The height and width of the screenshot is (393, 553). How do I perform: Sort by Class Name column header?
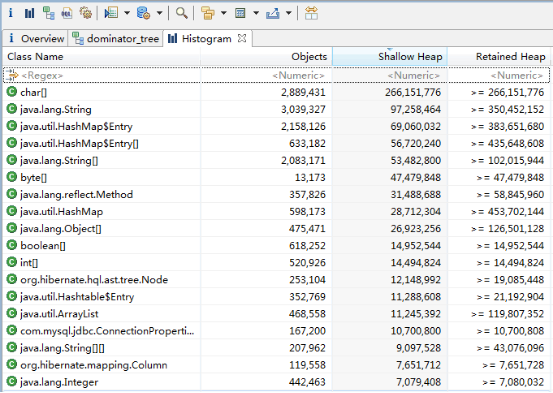point(102,56)
